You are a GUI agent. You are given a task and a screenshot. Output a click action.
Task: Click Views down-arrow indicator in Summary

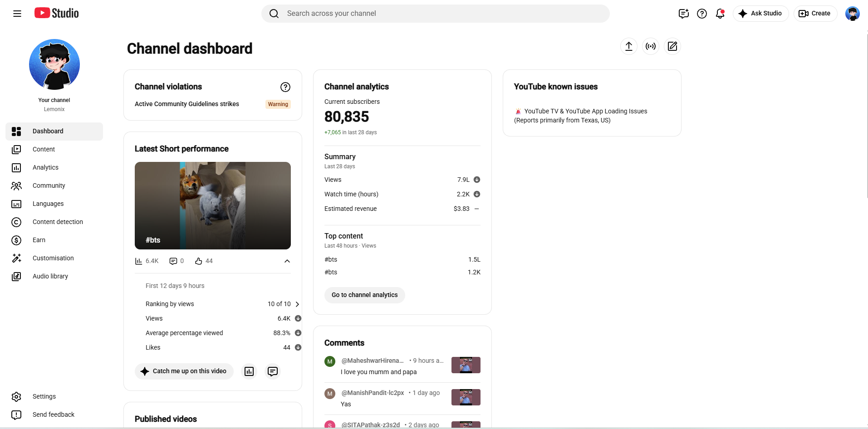477,180
